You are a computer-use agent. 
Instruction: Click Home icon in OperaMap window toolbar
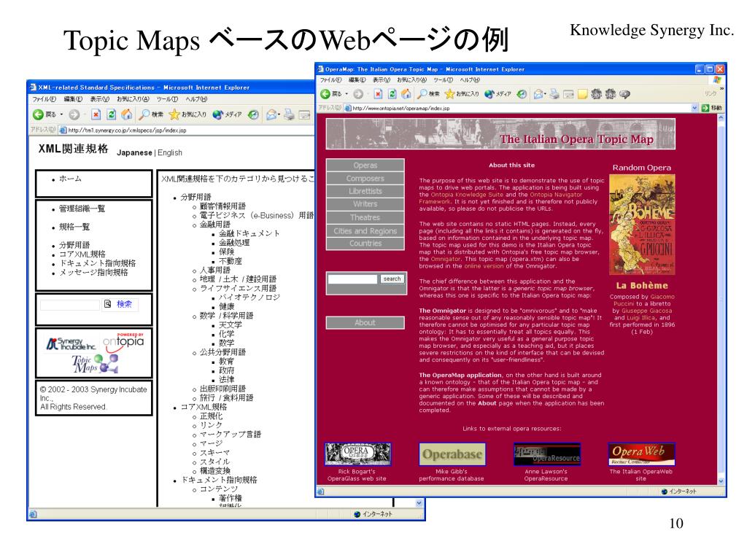[x=406, y=94]
